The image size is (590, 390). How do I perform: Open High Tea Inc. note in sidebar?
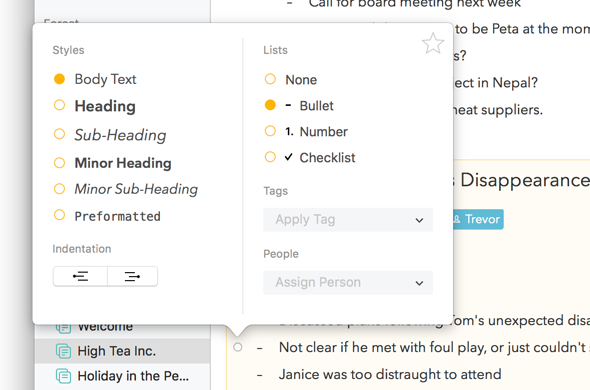point(122,351)
